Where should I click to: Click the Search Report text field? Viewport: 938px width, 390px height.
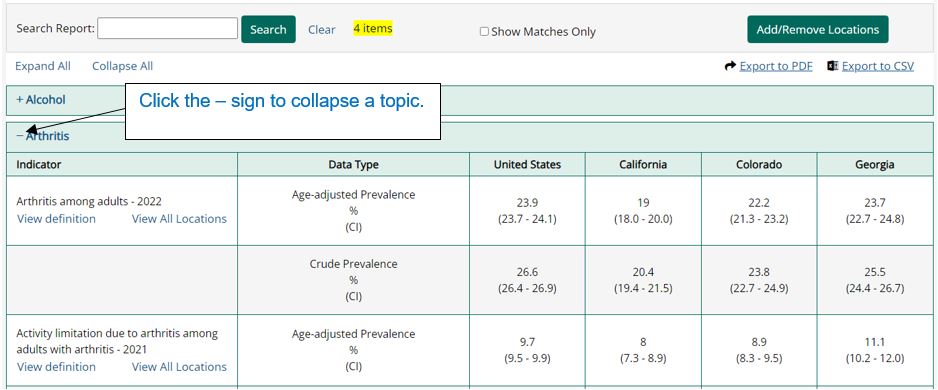pos(168,28)
